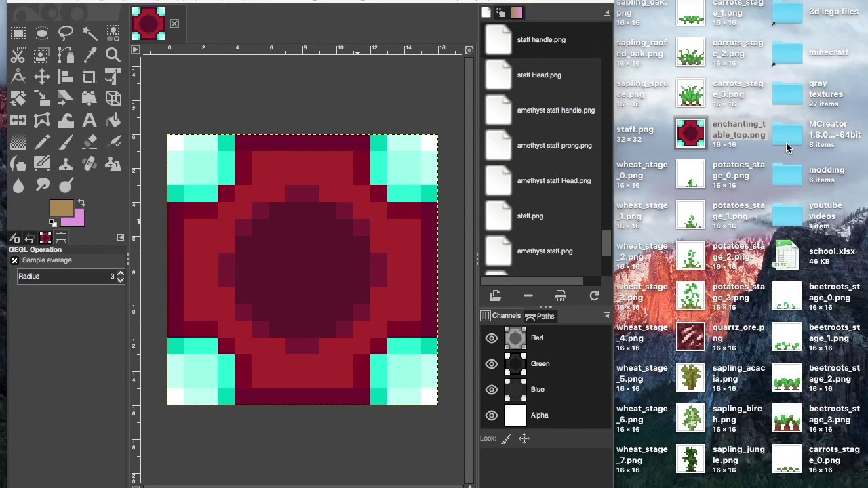Select the Fuzzy Select wand tool
The image size is (868, 488).
coord(90,33)
